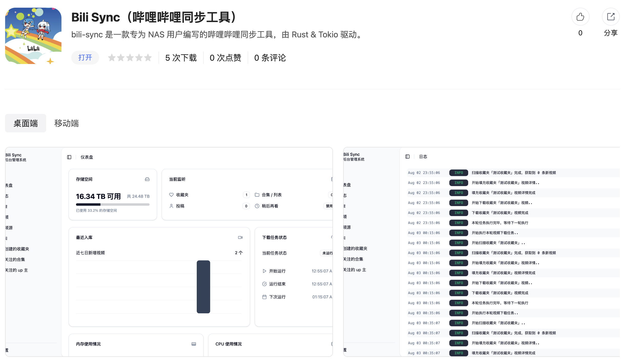The height and width of the screenshot is (364, 628).
Task: Click the 5 次下载 downloads count
Action: click(x=181, y=58)
